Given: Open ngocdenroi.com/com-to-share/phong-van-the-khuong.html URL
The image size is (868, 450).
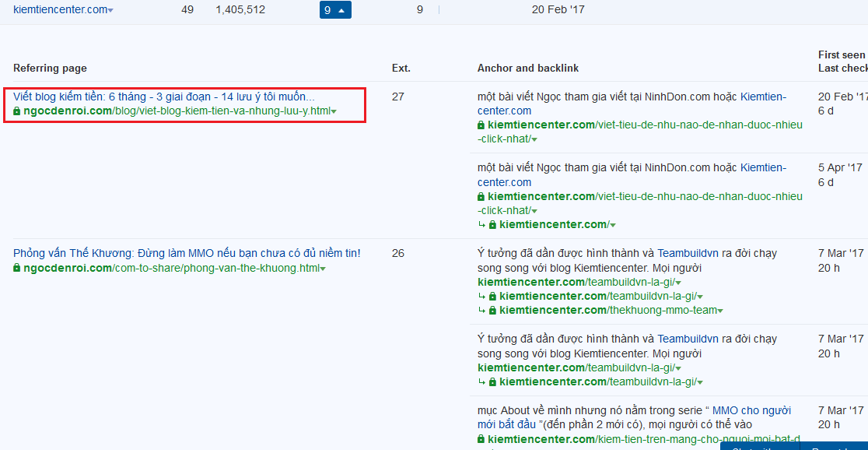Looking at the screenshot, I should 172,269.
